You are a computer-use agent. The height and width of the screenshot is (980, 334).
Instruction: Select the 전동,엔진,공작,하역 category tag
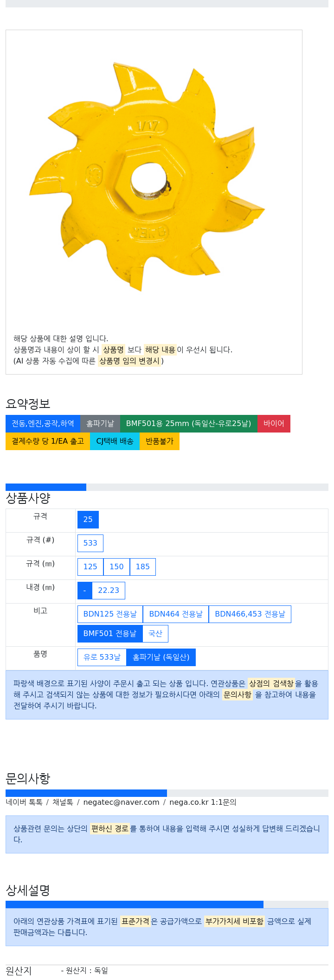click(43, 424)
